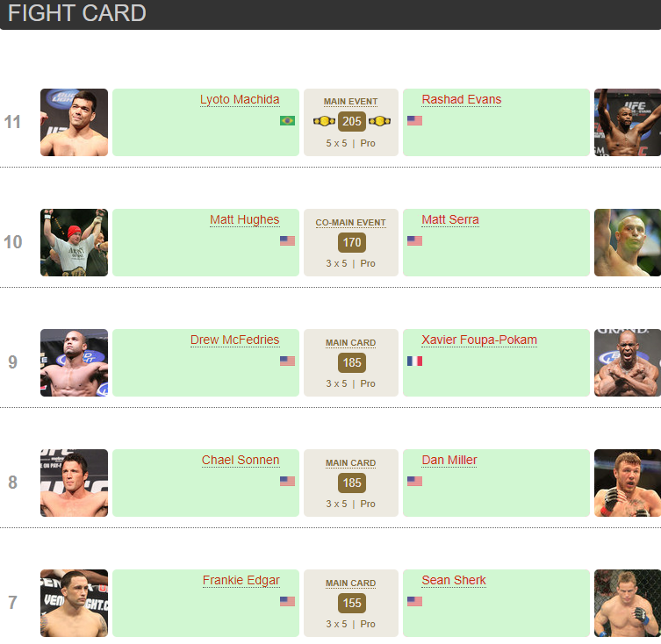The width and height of the screenshot is (661, 644).
Task: Click the right championship belt icon
Action: (x=379, y=121)
